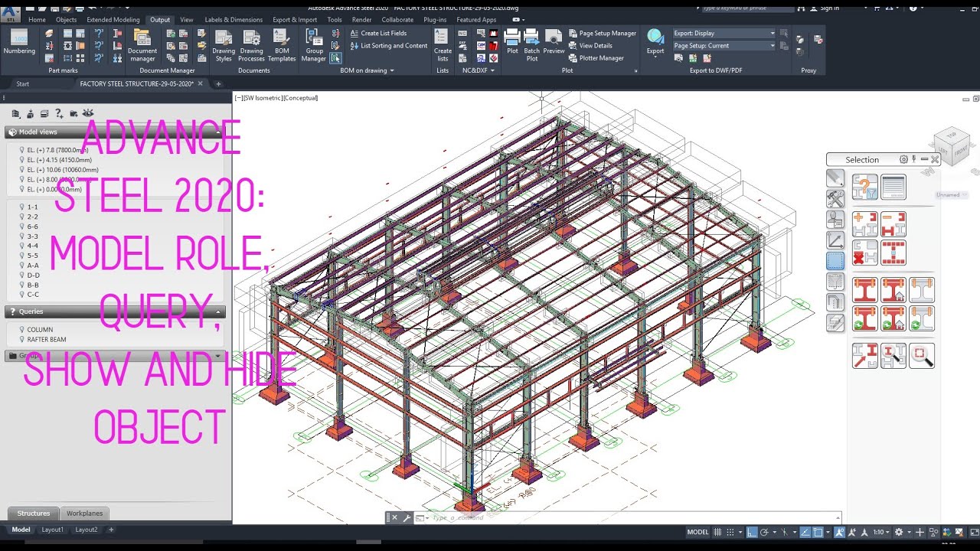Toggle visibility bulb for EL. (+) 7.8 view
The width and height of the screenshot is (980, 551).
[x=21, y=150]
